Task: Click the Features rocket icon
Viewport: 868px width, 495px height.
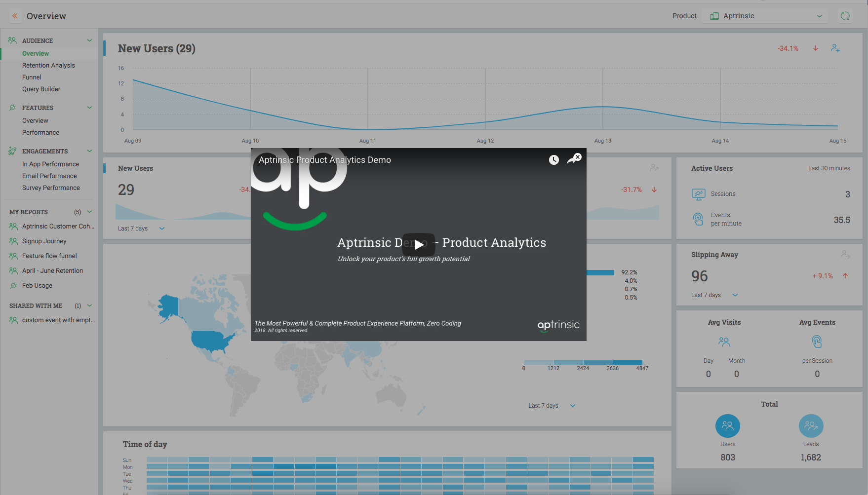Action: click(12, 108)
